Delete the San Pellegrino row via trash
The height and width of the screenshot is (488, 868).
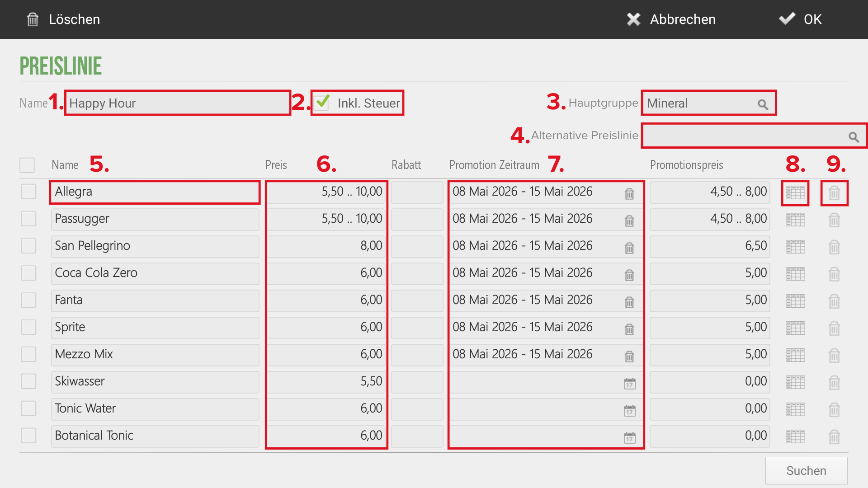pos(834,247)
